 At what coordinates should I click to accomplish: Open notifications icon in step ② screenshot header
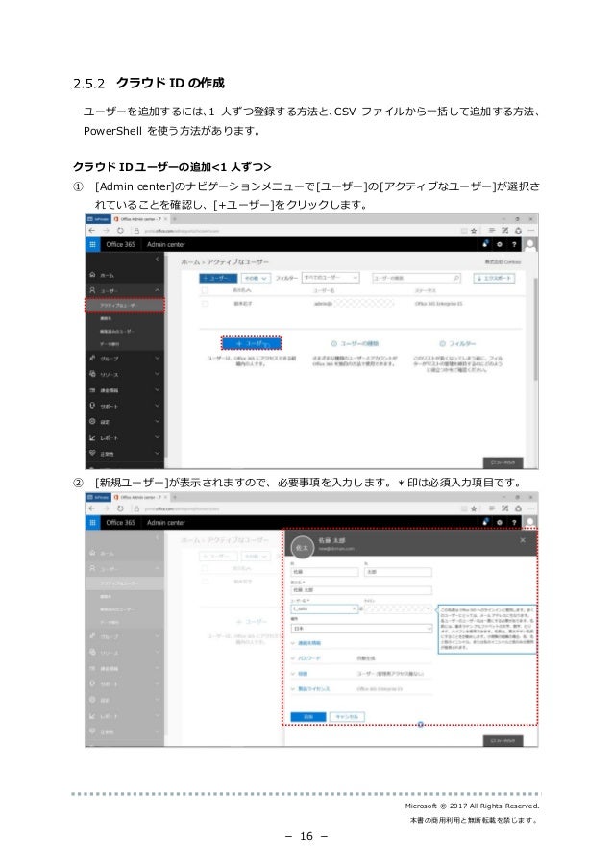486,521
